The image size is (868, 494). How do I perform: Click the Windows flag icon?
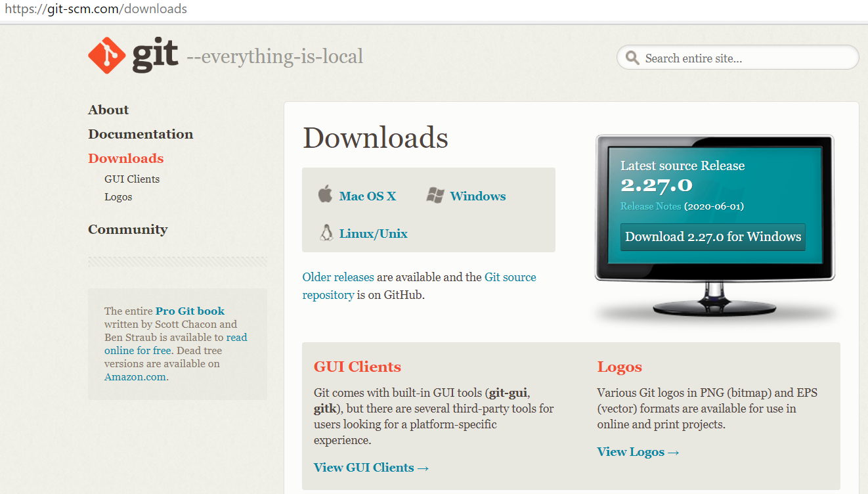tap(435, 195)
